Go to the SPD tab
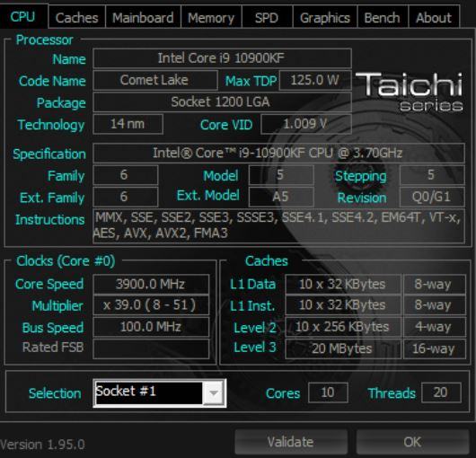Screen dimensions: 476x458 267,17
